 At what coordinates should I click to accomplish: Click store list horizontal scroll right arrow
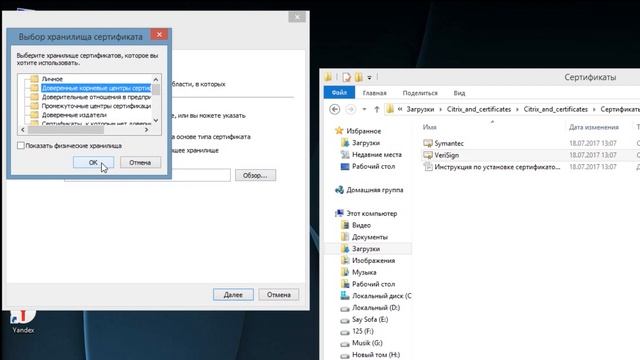point(147,130)
